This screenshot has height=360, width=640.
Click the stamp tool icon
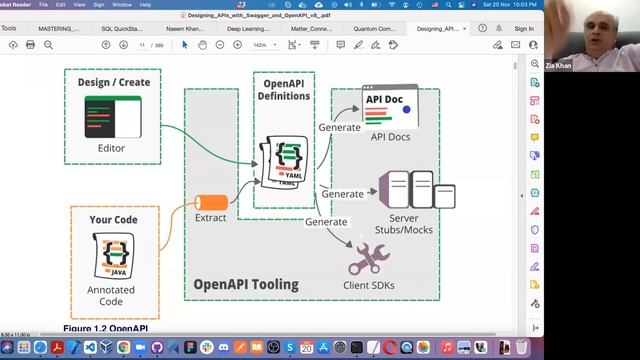pyautogui.click(x=393, y=45)
